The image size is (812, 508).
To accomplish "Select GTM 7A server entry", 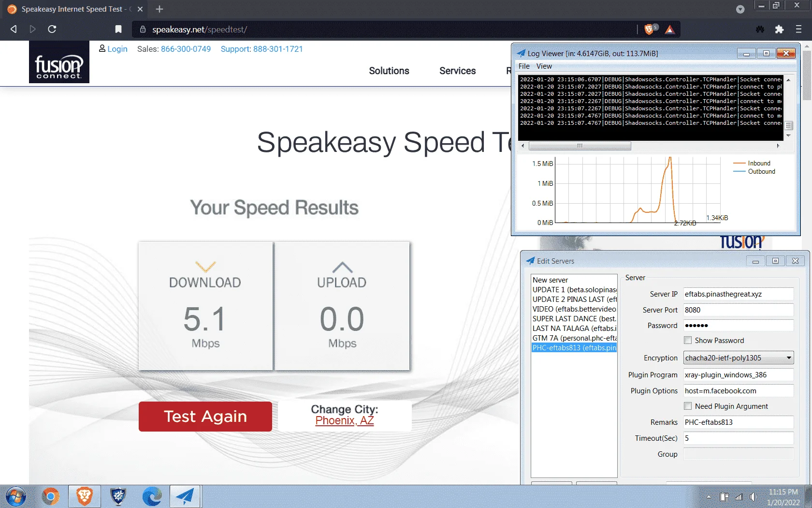I will 574,338.
